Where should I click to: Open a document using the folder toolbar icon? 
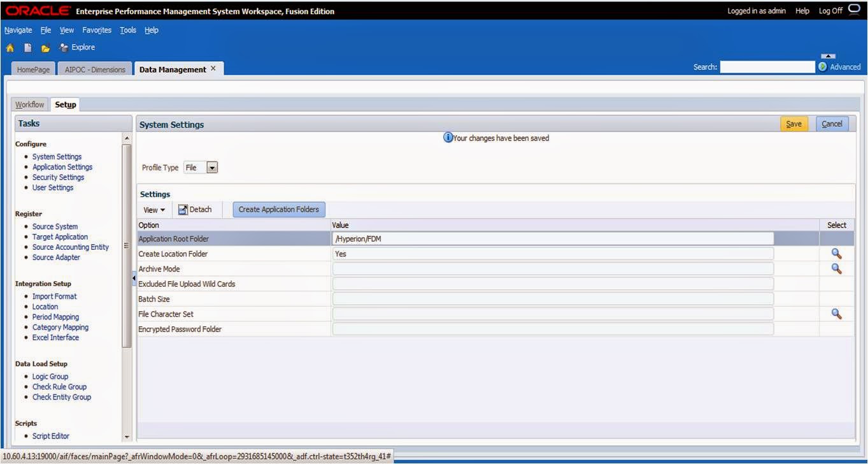pos(45,47)
